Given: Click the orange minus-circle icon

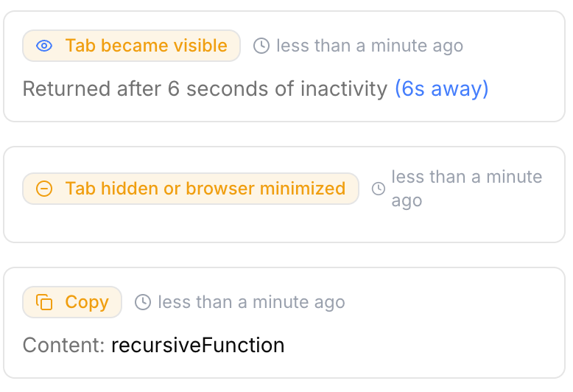Looking at the screenshot, I should point(44,189).
